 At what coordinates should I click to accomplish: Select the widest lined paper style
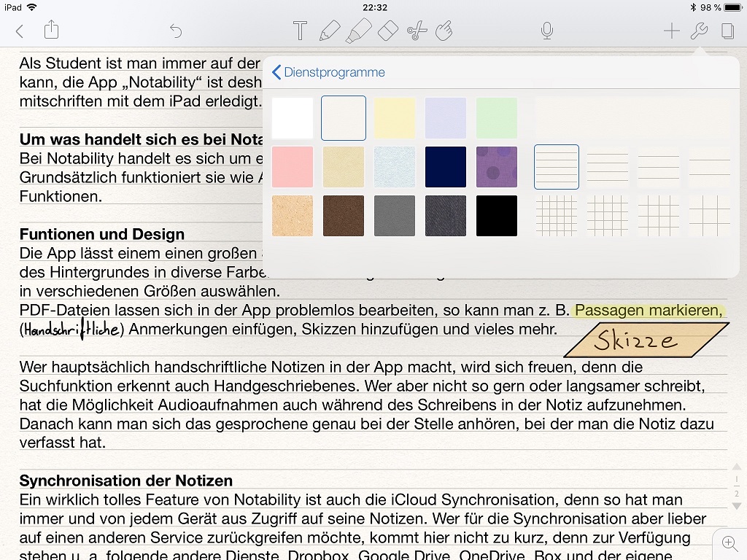[x=710, y=167]
